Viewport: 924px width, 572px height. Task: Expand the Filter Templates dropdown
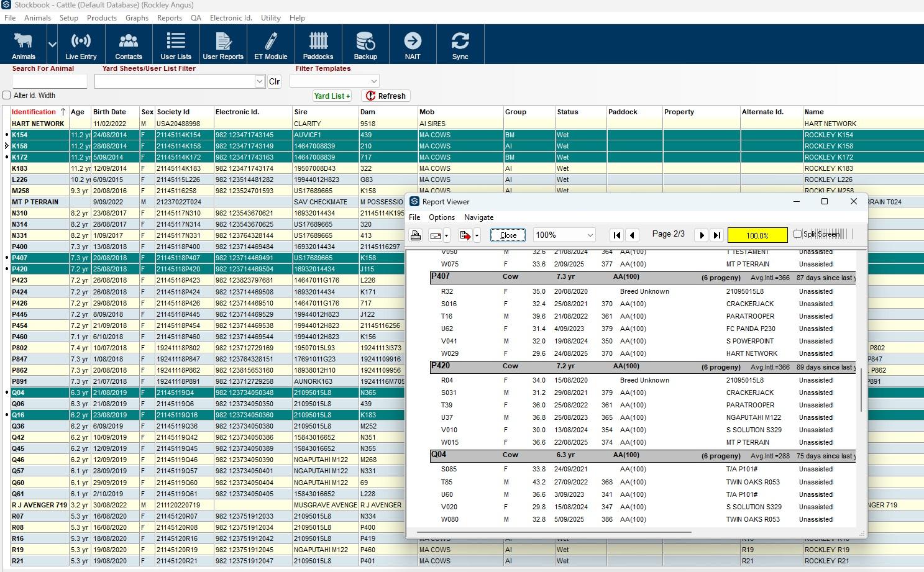coord(373,81)
